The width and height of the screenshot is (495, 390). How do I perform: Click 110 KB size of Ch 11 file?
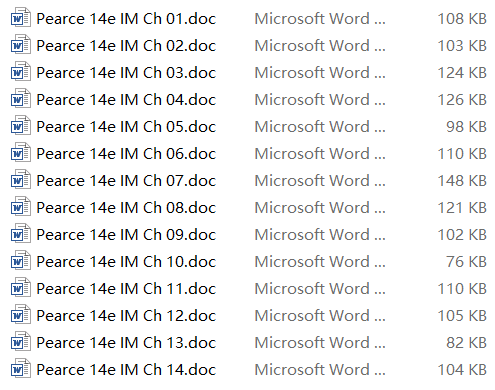pyautogui.click(x=462, y=289)
